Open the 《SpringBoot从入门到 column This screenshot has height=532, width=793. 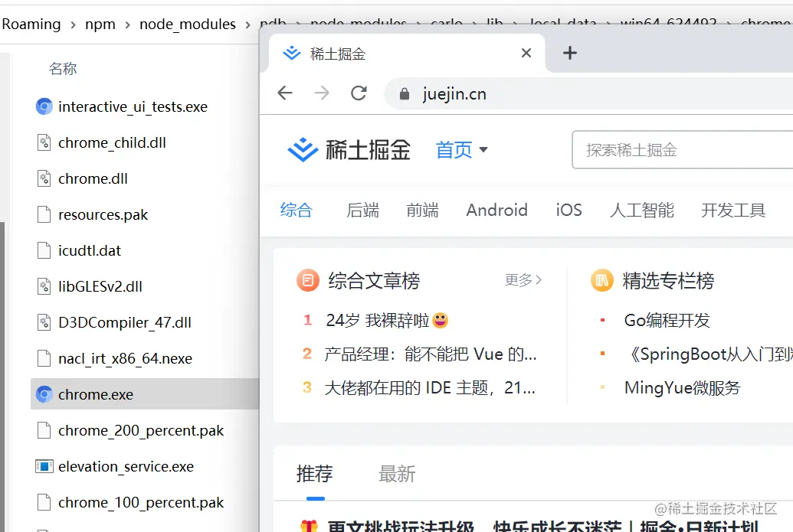point(708,354)
